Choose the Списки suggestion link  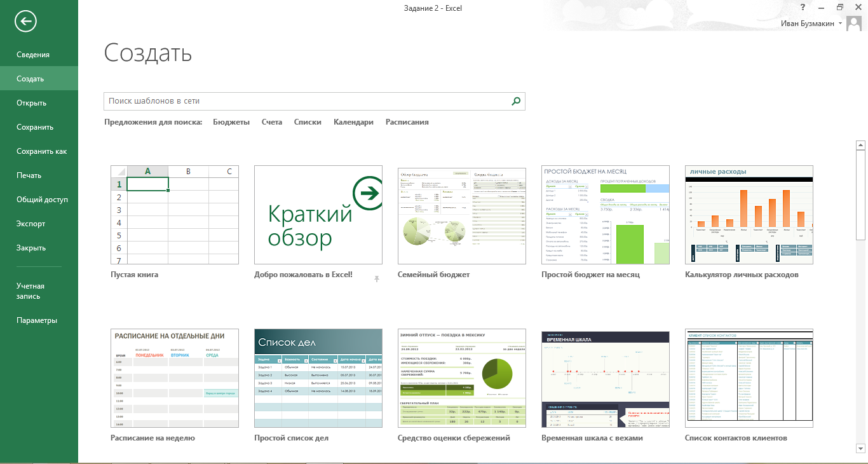click(x=308, y=122)
